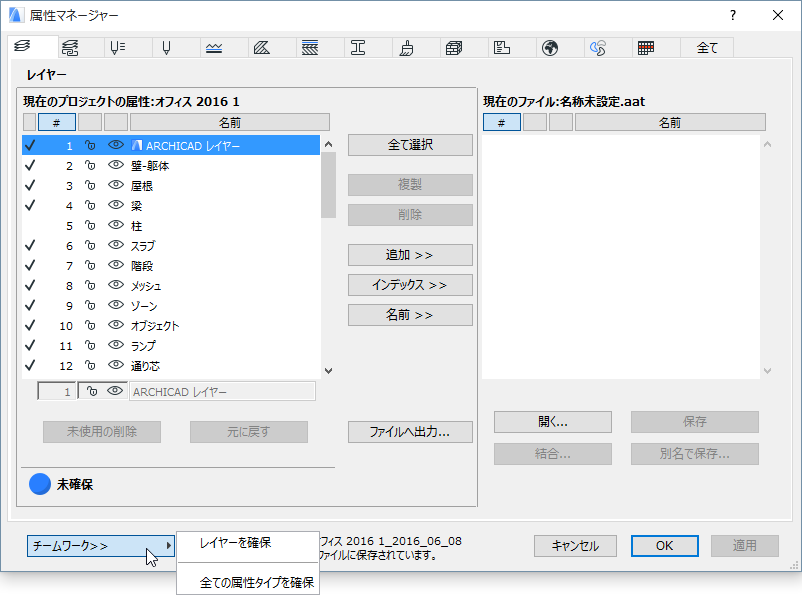The width and height of the screenshot is (802, 595).
Task: Click the lock icon of ゾーン layer
Action: [x=91, y=305]
